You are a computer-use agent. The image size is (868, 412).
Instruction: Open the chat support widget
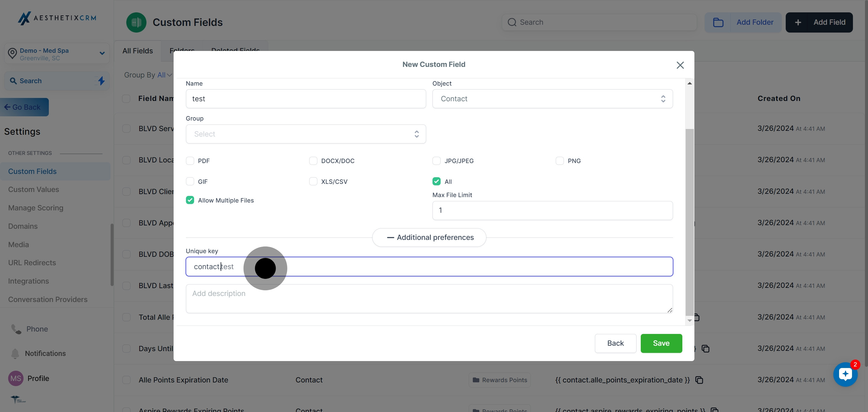(x=845, y=374)
